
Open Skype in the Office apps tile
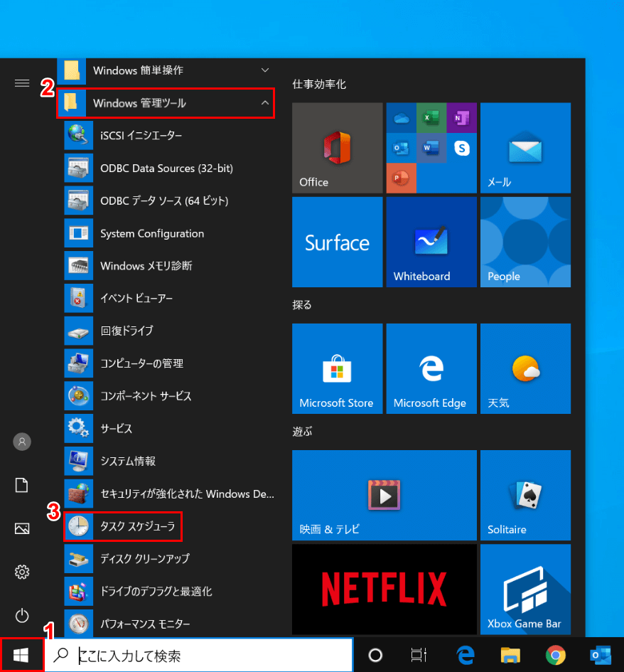tap(462, 148)
